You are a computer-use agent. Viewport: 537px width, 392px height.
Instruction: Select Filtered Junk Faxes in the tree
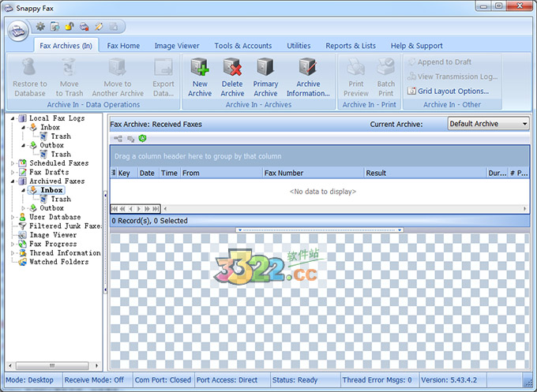click(65, 226)
